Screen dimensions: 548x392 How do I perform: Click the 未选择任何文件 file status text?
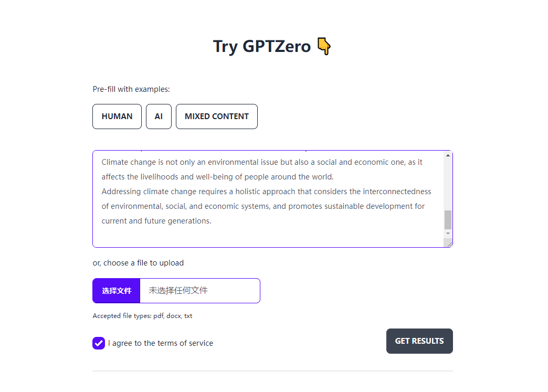(178, 291)
